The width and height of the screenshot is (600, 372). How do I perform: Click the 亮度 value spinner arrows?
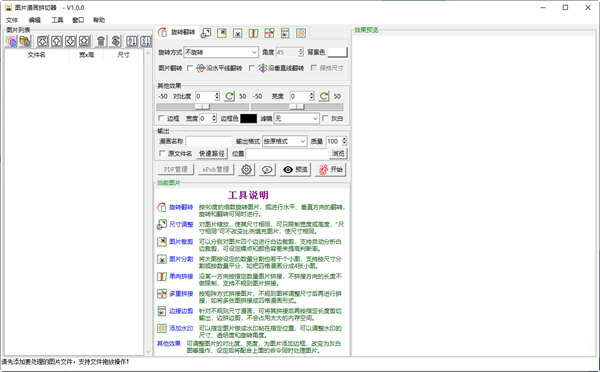311,96
